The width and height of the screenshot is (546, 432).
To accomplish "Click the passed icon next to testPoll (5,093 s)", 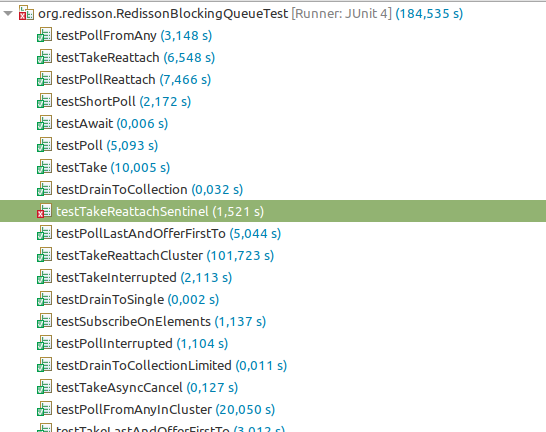I will coord(45,145).
